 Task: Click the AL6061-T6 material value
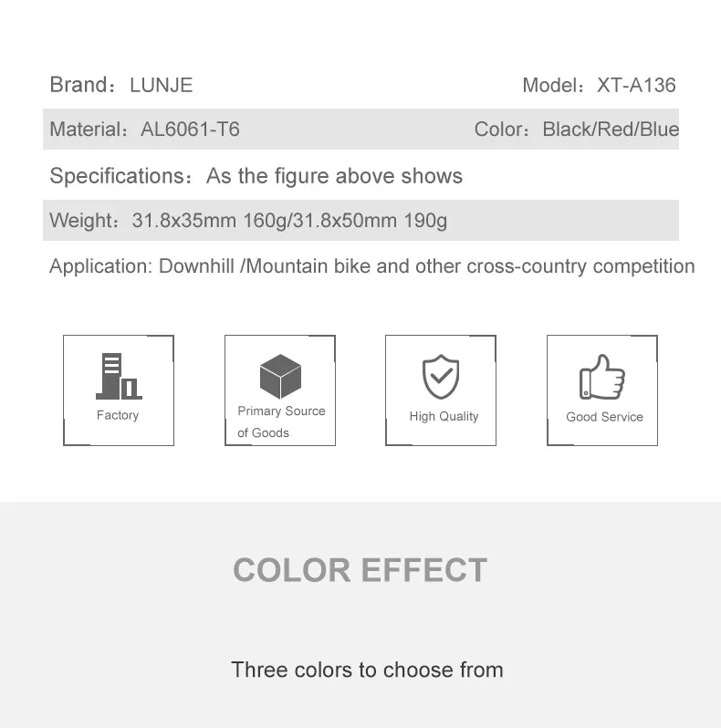pos(190,130)
